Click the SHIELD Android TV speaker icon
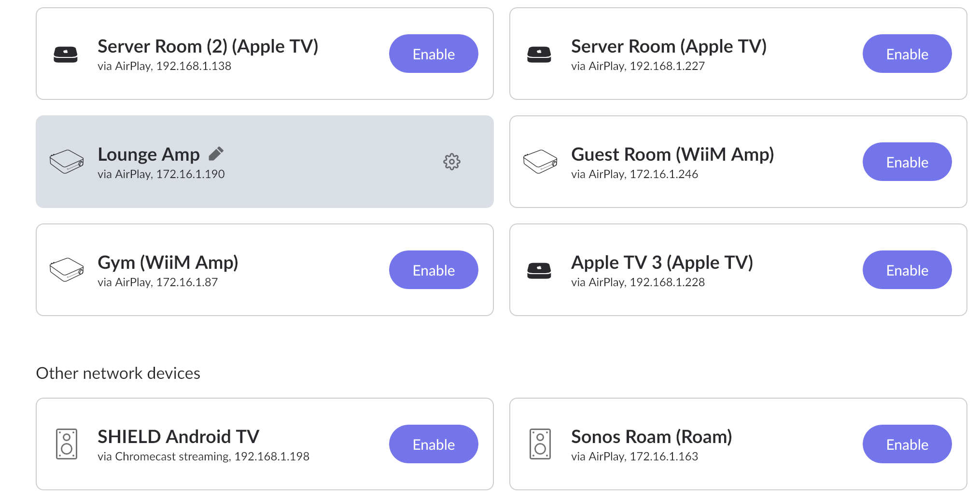Viewport: 980px width, 499px height. pyautogui.click(x=67, y=444)
